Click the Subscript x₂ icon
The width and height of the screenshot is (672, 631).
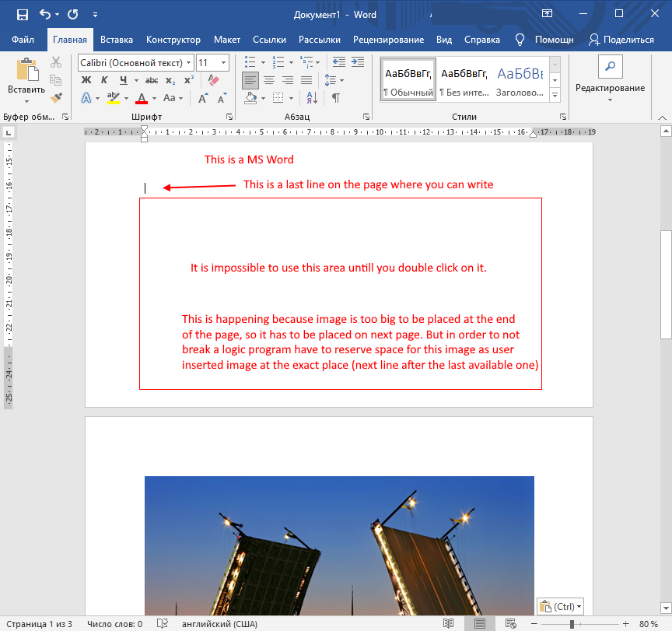coord(170,79)
